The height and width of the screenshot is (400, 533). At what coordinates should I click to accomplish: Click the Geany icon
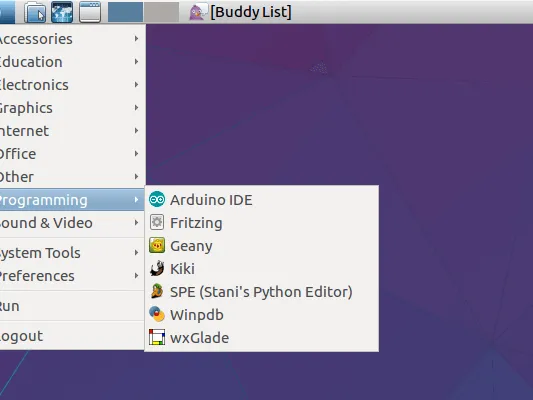[x=157, y=245]
